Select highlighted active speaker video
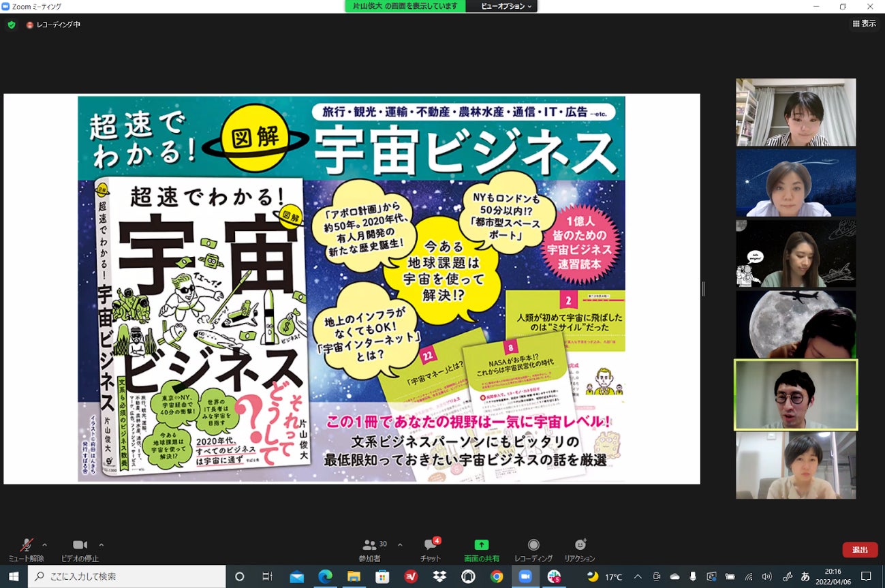Screen dimensions: 885x588 [x=796, y=395]
